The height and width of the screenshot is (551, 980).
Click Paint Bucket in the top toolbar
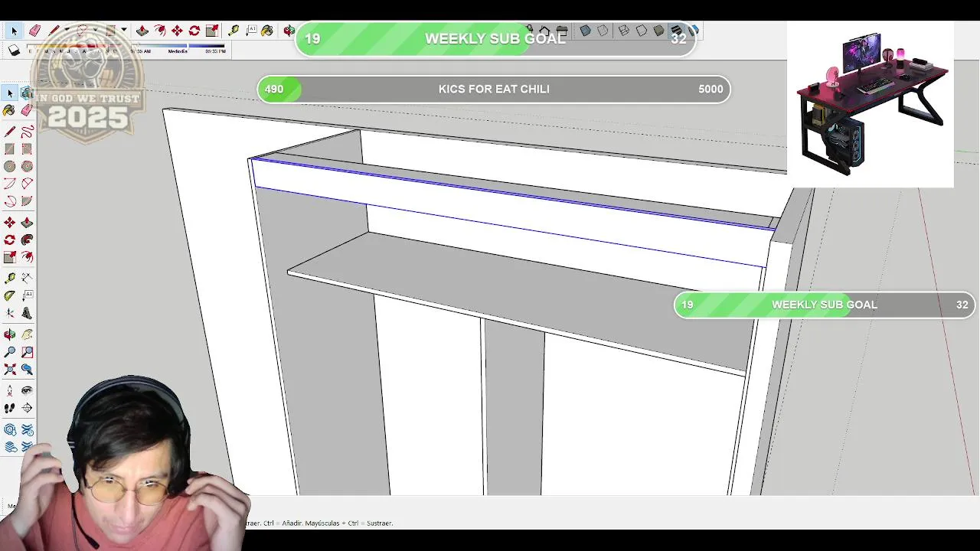coord(267,31)
